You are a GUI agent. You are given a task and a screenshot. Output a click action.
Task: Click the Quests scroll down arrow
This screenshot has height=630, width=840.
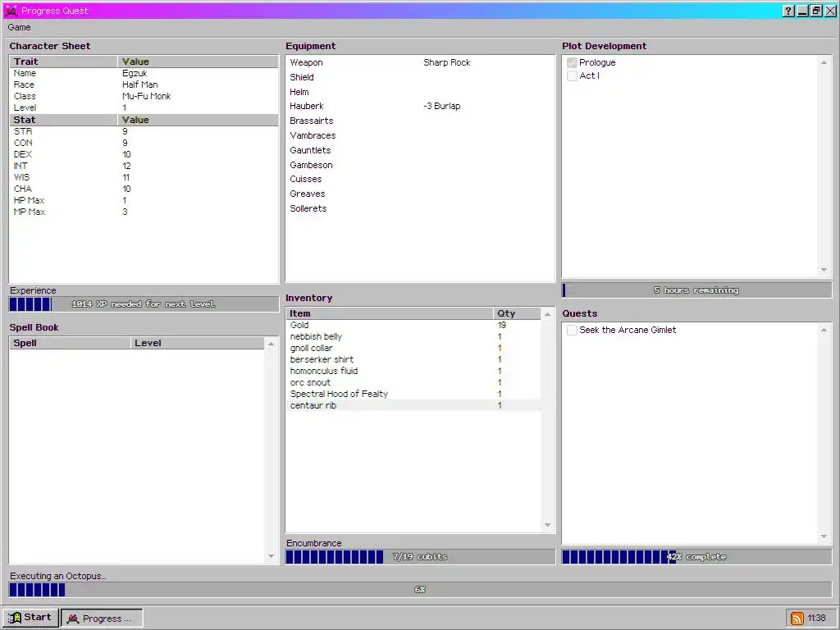click(824, 536)
